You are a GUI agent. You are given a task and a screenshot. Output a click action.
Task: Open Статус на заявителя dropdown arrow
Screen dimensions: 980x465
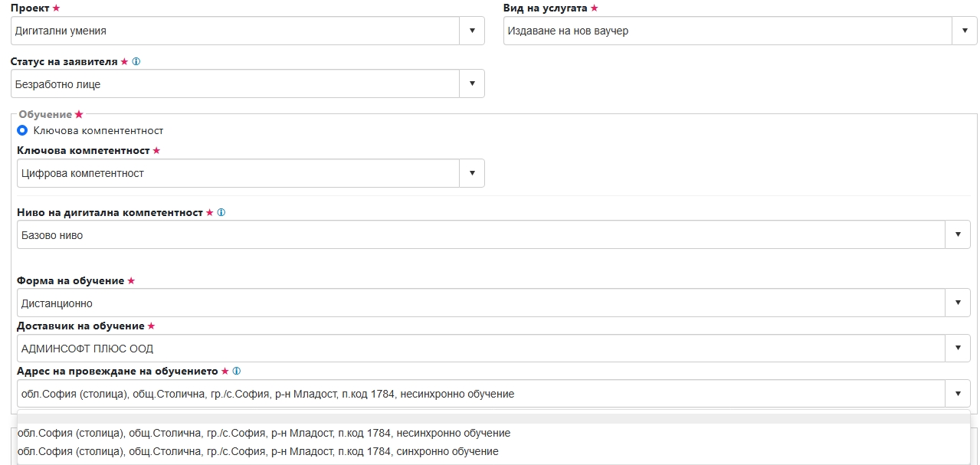click(x=472, y=84)
